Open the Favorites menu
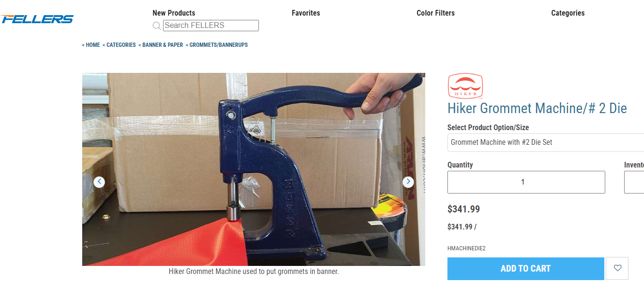Screen dimensions: 644x291 click(306, 13)
